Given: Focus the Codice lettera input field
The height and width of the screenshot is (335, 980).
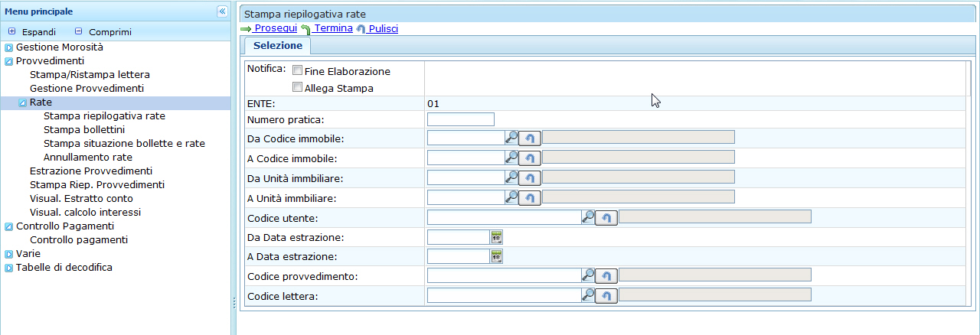Looking at the screenshot, I should [x=505, y=294].
